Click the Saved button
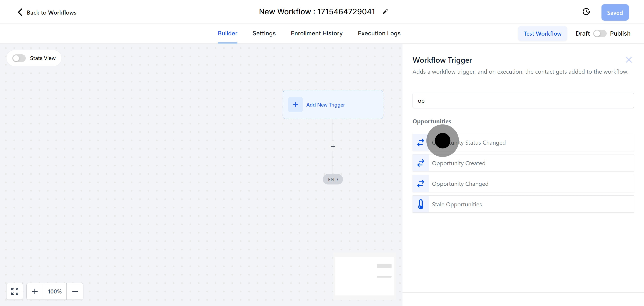 click(x=615, y=13)
